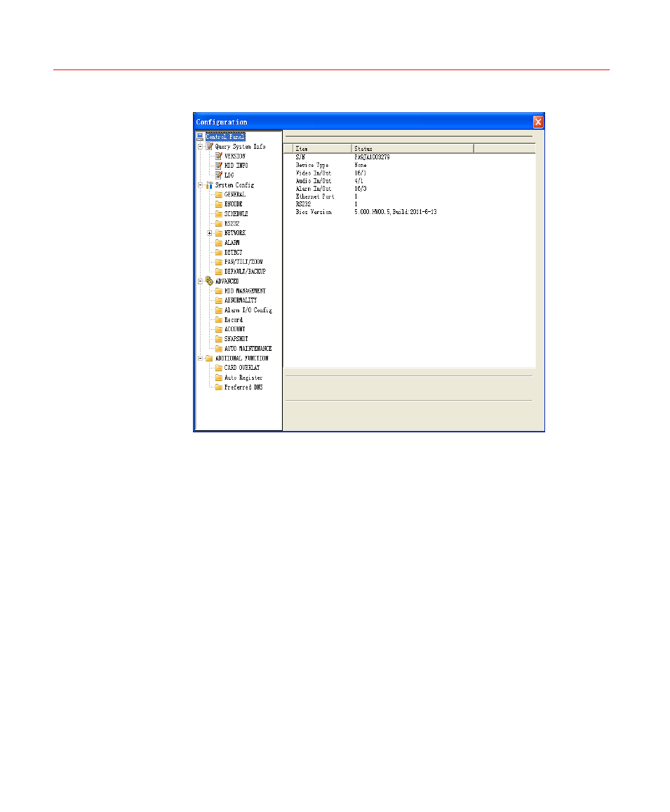Click the Control Panel computer icon
This screenshot has width=670, height=812.
[200, 137]
